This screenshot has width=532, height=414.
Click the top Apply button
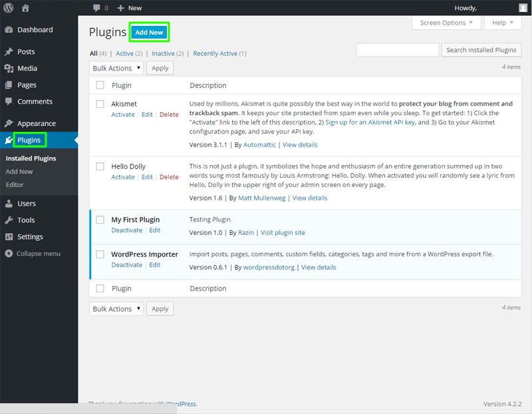point(160,69)
